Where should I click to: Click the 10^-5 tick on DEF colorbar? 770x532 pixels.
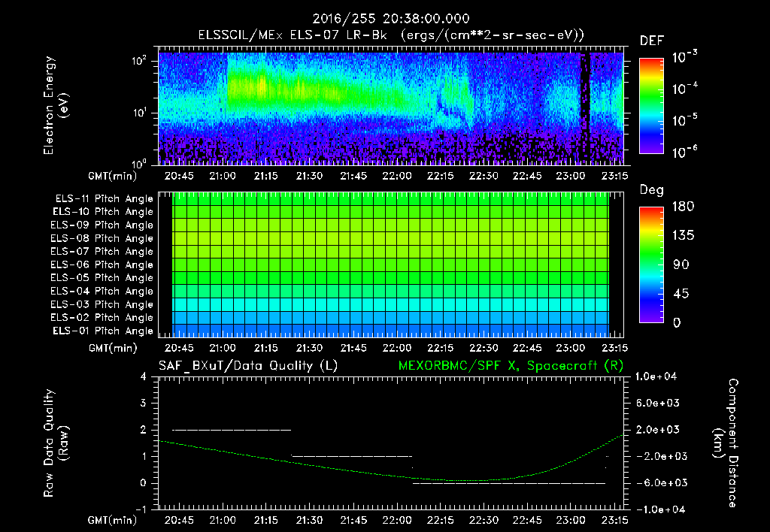click(x=684, y=119)
